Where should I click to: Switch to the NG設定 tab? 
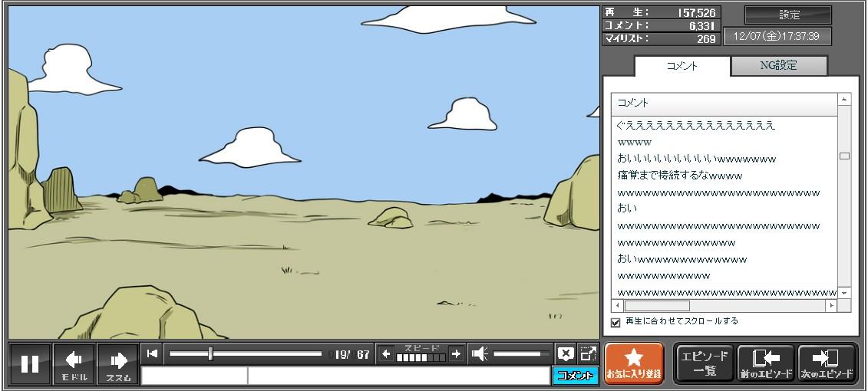pos(778,66)
